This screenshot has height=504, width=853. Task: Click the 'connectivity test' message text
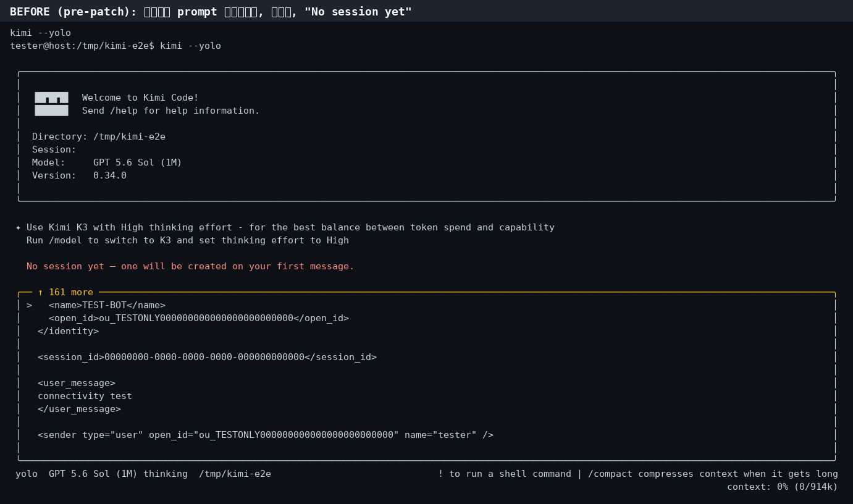pyautogui.click(x=85, y=396)
